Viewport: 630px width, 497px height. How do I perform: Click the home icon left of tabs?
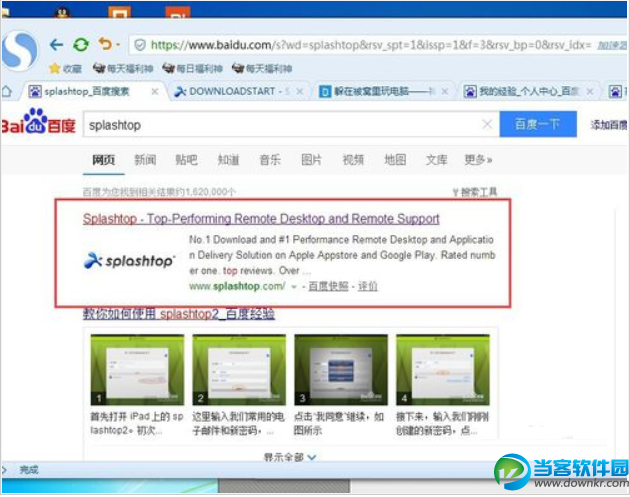click(x=7, y=92)
